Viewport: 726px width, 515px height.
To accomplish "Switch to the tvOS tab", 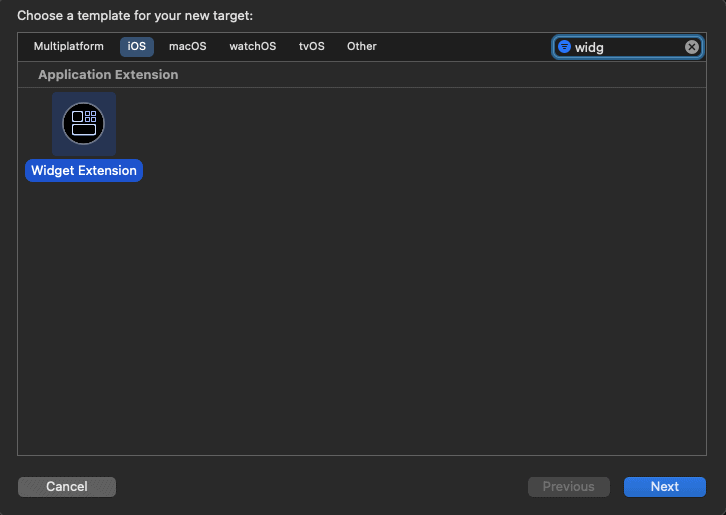I will [x=311, y=47].
